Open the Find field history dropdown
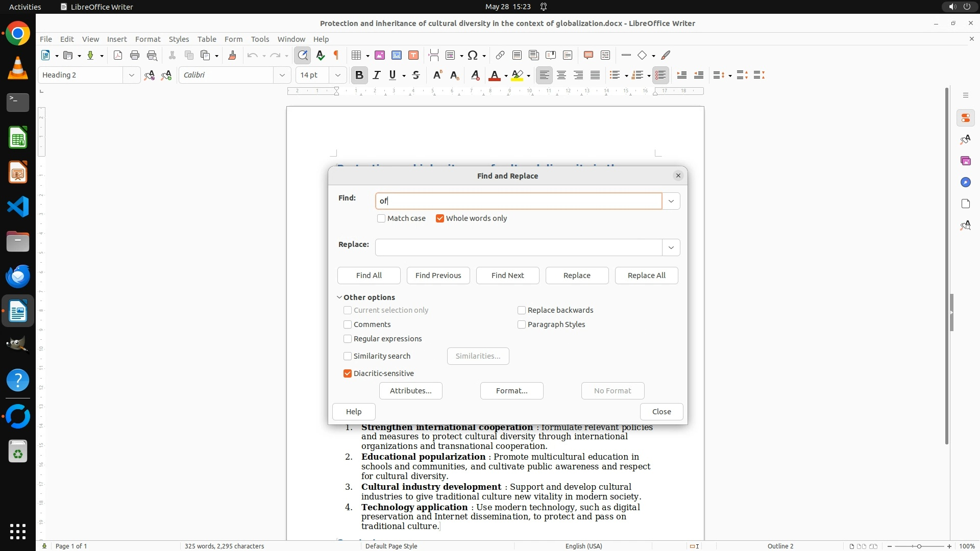The width and height of the screenshot is (980, 551). point(671,201)
